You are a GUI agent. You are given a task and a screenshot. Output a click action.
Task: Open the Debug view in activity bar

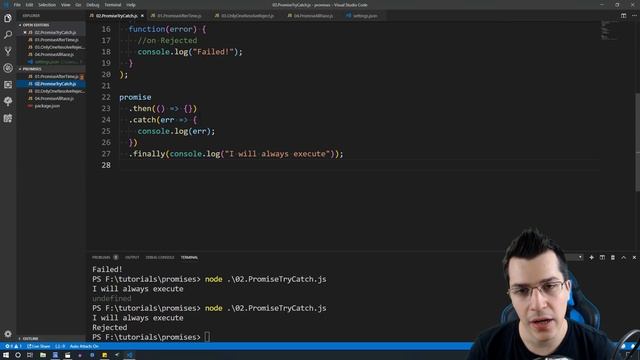[x=8, y=68]
